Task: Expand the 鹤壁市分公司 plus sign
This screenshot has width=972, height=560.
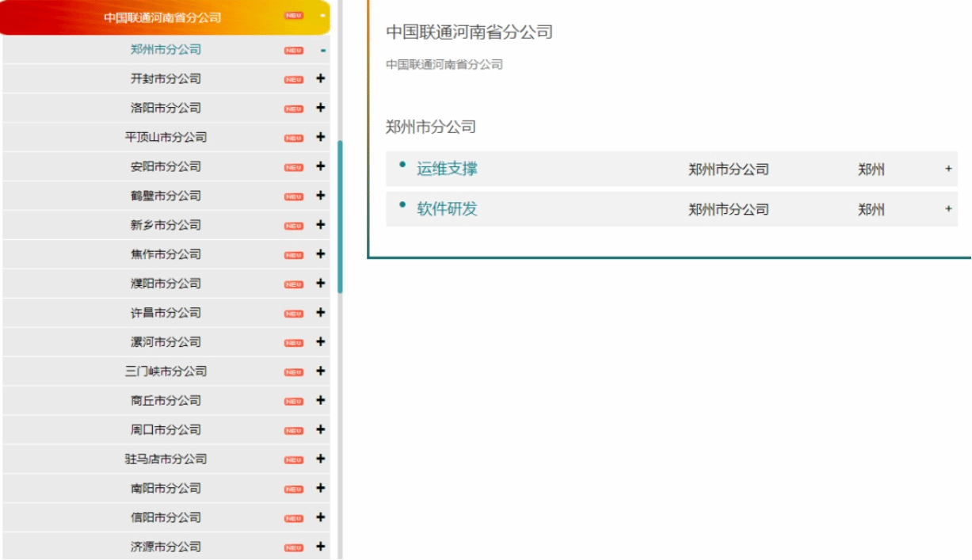Action: (321, 196)
